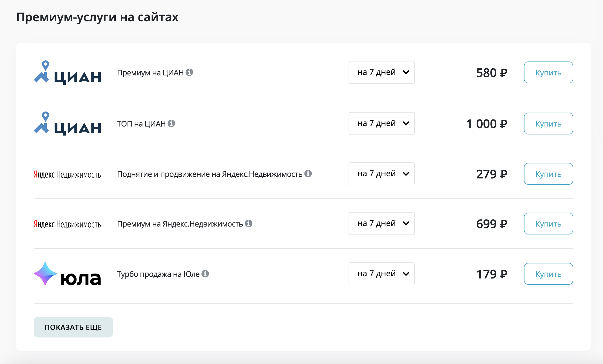Image resolution: width=603 pixels, height=364 pixels.
Task: Click the price 179 ₽
Action: (x=492, y=274)
